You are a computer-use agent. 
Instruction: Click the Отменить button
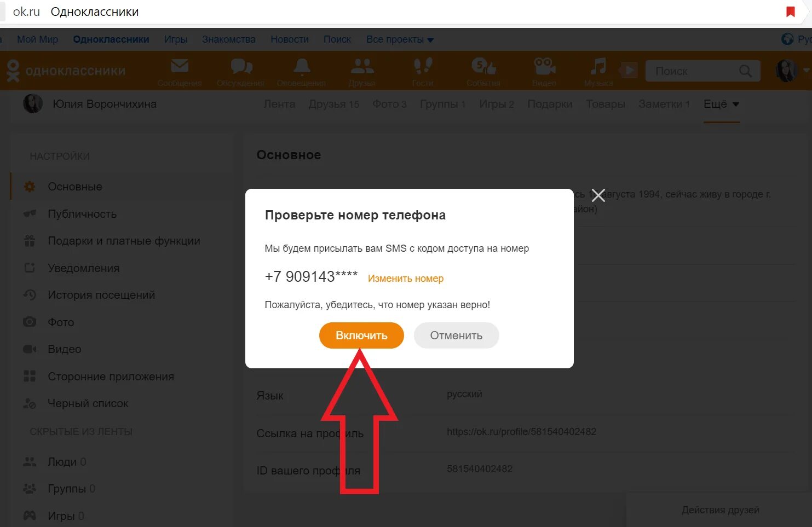pyautogui.click(x=456, y=335)
